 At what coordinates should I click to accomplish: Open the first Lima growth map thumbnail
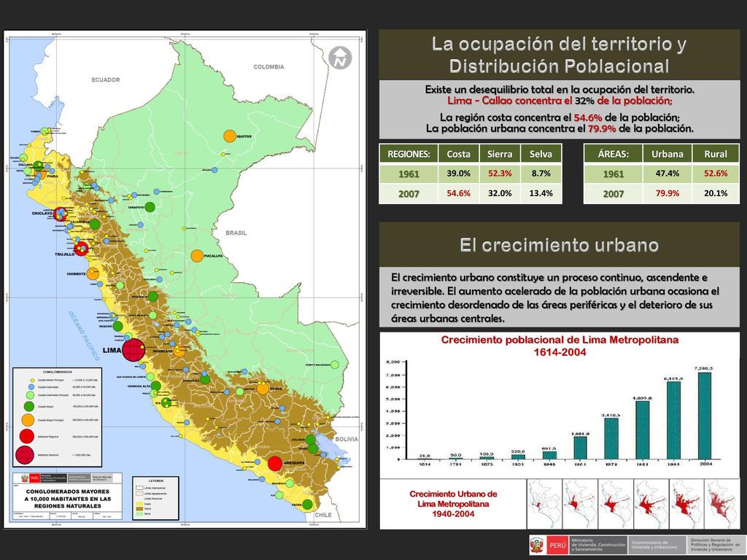tap(544, 504)
